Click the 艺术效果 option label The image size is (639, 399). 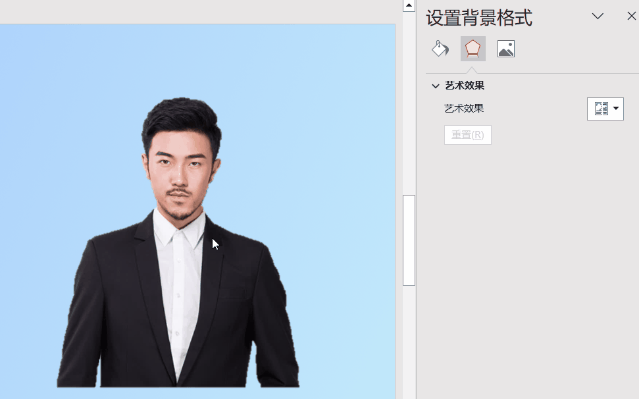coord(464,109)
